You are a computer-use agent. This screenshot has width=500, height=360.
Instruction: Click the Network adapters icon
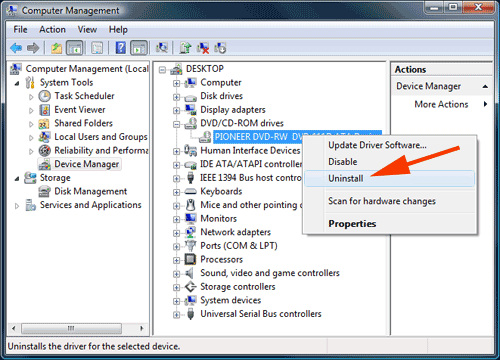(190, 232)
